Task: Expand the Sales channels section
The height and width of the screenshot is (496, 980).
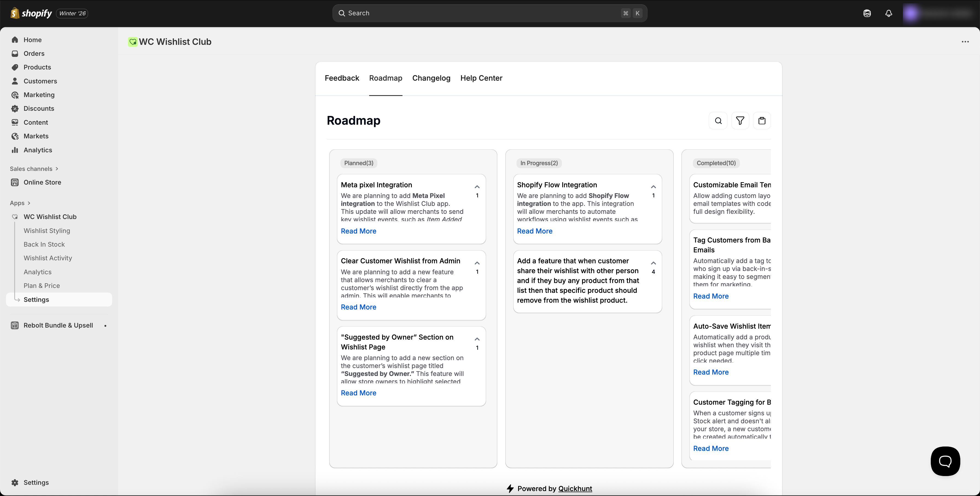Action: point(34,168)
